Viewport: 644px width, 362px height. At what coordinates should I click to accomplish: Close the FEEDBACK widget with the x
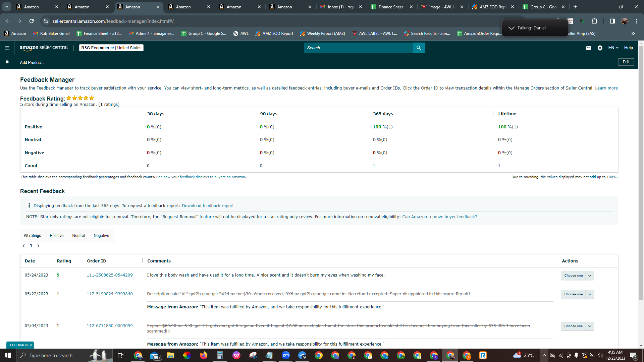click(x=31, y=345)
